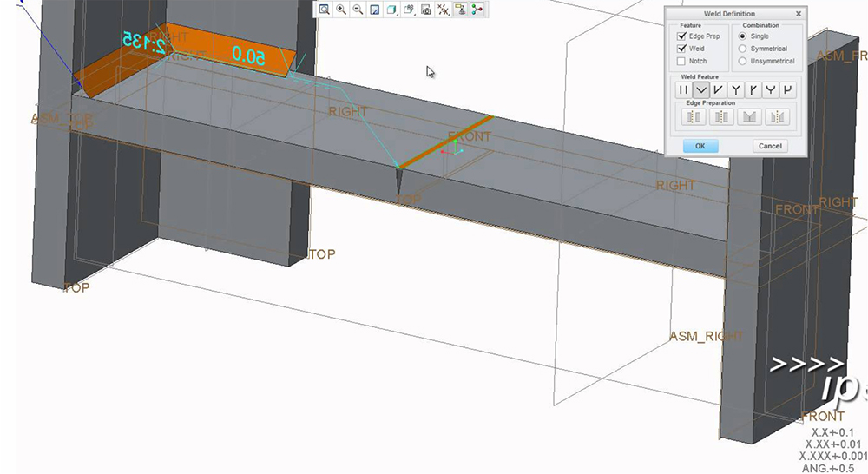Expand the display style cube dropdown
The image size is (868, 474).
pyautogui.click(x=392, y=10)
